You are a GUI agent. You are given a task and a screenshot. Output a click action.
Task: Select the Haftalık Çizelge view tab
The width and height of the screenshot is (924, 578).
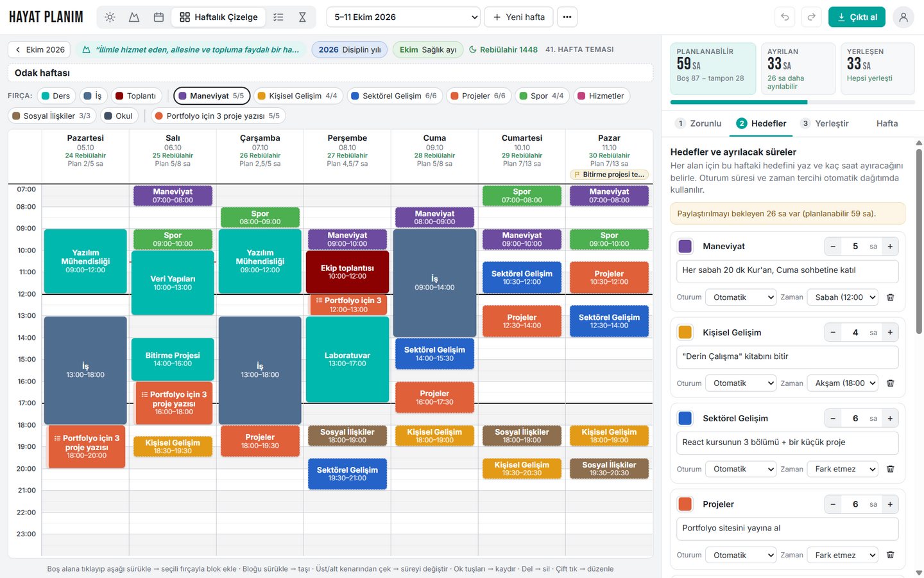(x=219, y=17)
